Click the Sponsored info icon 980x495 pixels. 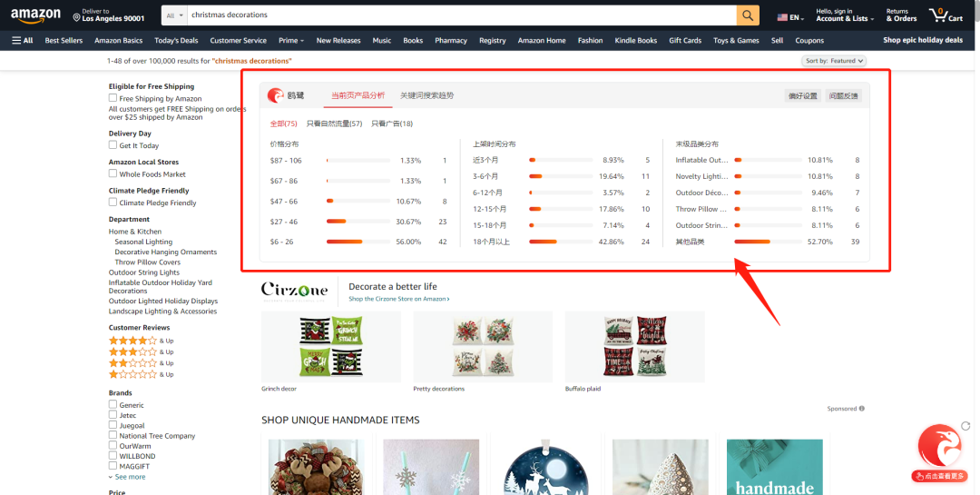(862, 409)
